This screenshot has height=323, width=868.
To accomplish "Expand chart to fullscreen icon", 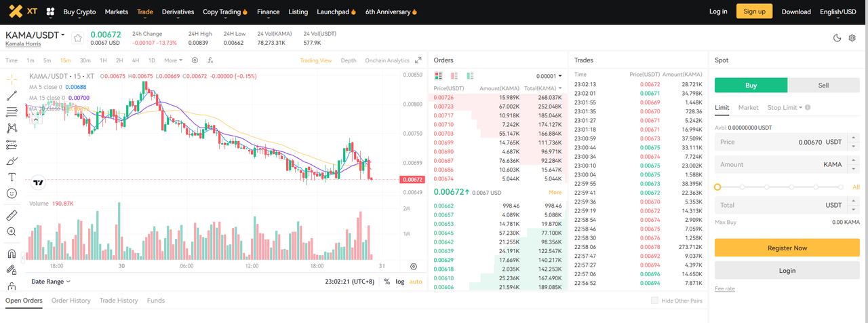I will (x=418, y=60).
